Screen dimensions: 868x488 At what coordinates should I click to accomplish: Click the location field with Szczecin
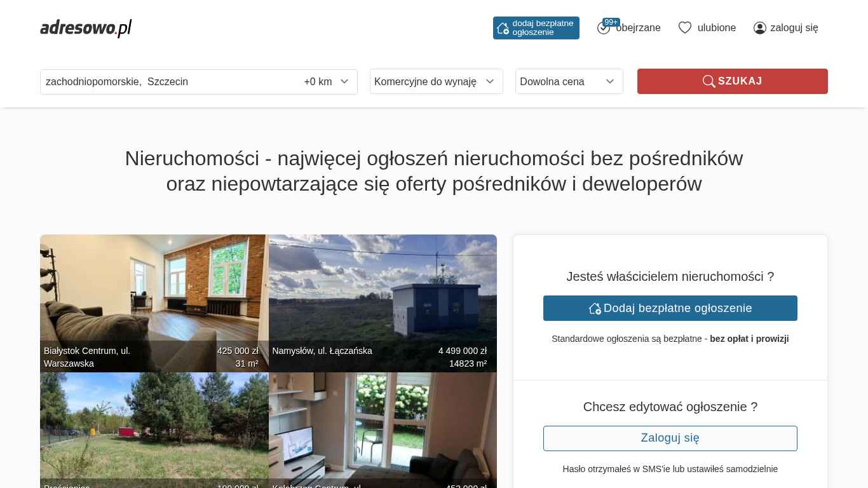click(x=165, y=81)
